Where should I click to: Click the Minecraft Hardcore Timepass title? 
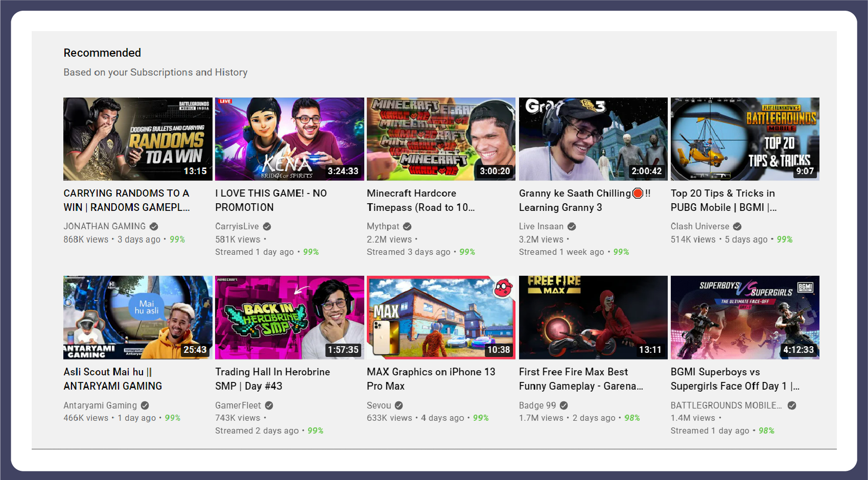point(421,200)
